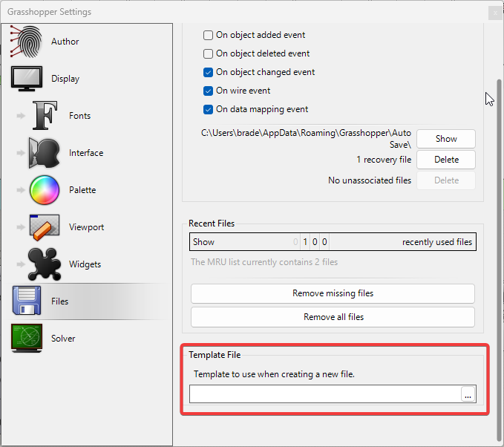This screenshot has width=504, height=447.
Task: Click 'Template to use when creating a new file.'
Action: click(274, 374)
